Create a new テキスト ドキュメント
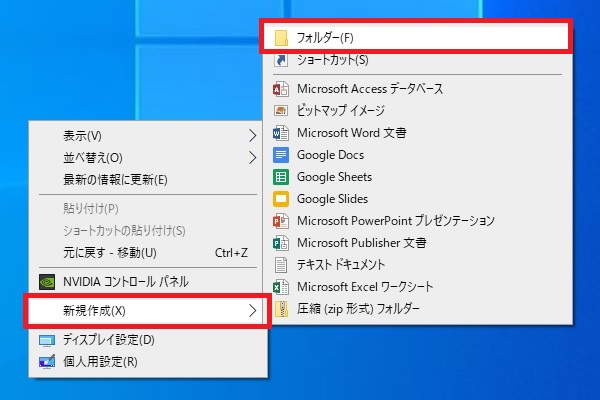This screenshot has width=600, height=400. tap(417, 265)
